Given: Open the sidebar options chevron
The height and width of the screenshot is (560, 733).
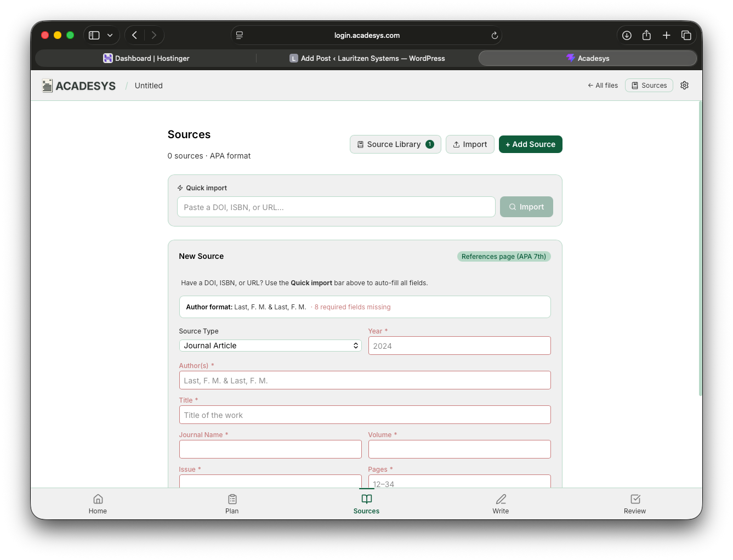Looking at the screenshot, I should 110,35.
